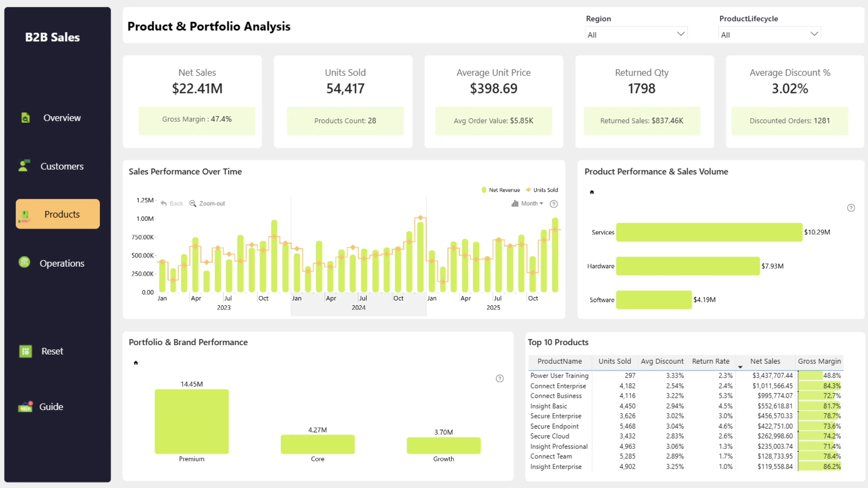Click the Net Sales $22.41M card
Viewport: 868px width, 488px height.
(192, 102)
